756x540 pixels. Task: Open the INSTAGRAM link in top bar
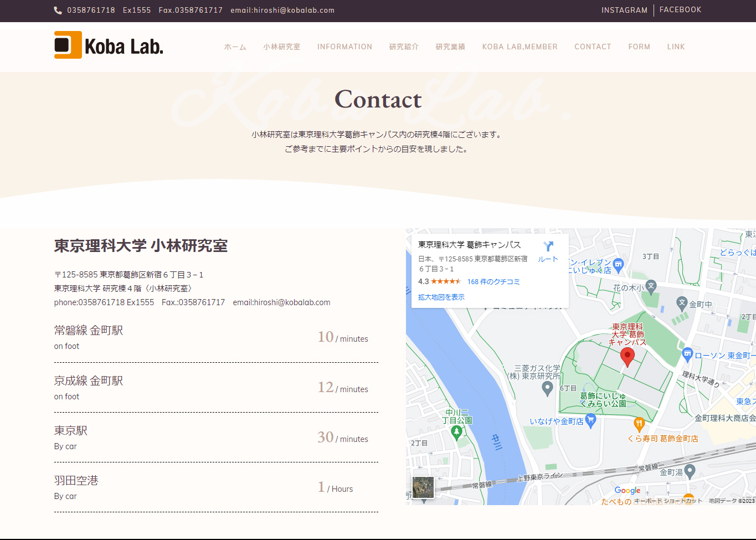coord(624,10)
